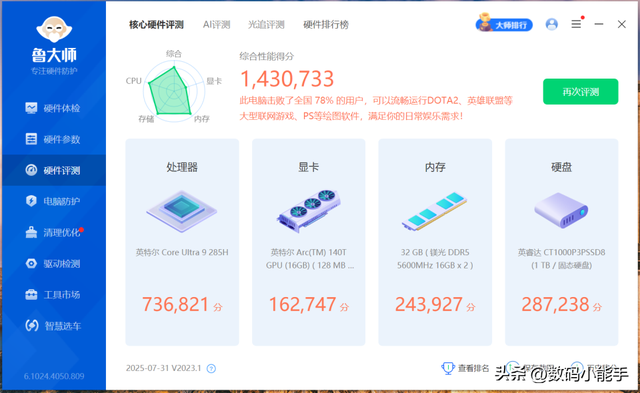Click the disk score 287,238

pos(556,304)
